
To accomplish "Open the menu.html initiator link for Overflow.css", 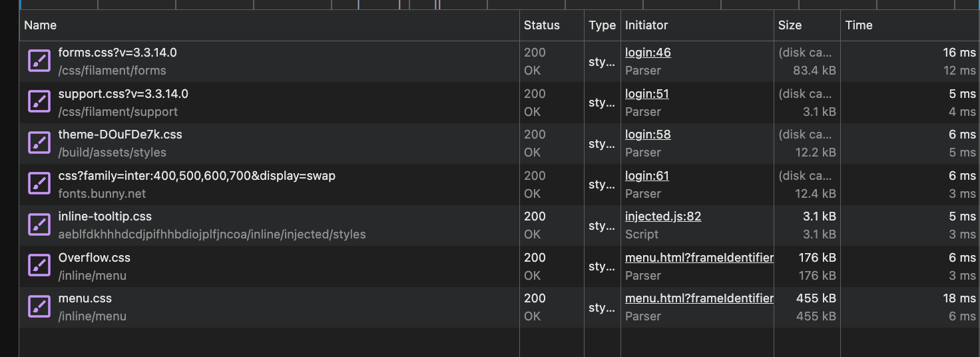I will click(x=698, y=258).
